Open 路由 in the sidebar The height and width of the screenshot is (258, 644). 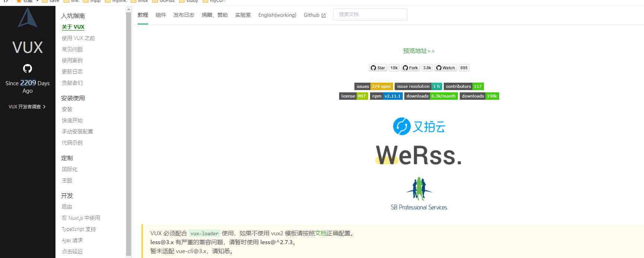pyautogui.click(x=67, y=207)
